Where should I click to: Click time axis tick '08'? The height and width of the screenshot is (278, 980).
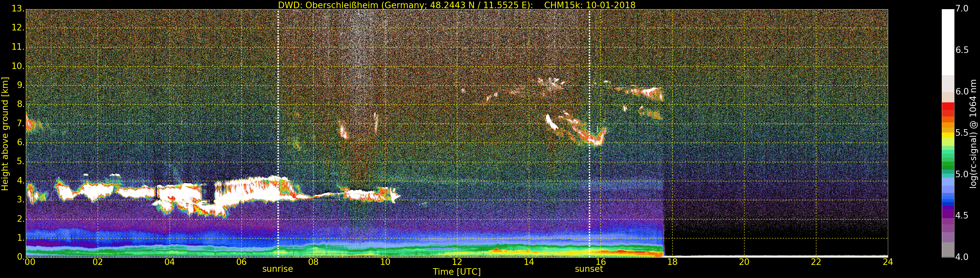point(313,262)
